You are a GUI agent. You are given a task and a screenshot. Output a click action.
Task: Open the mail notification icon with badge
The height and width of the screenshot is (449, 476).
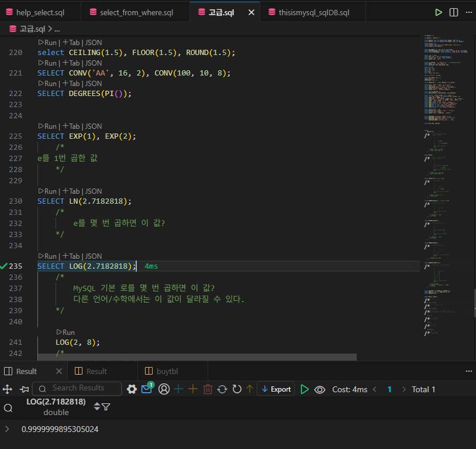pos(147,389)
